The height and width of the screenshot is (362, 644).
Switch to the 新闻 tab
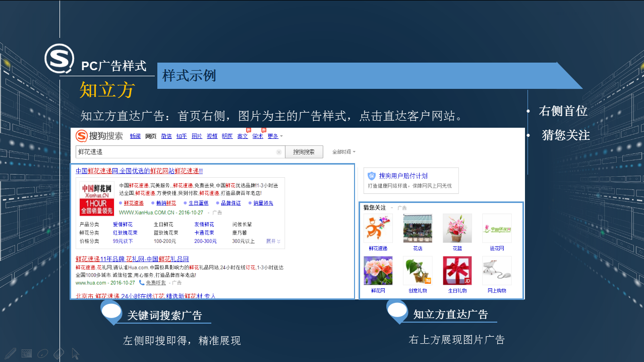click(x=135, y=136)
